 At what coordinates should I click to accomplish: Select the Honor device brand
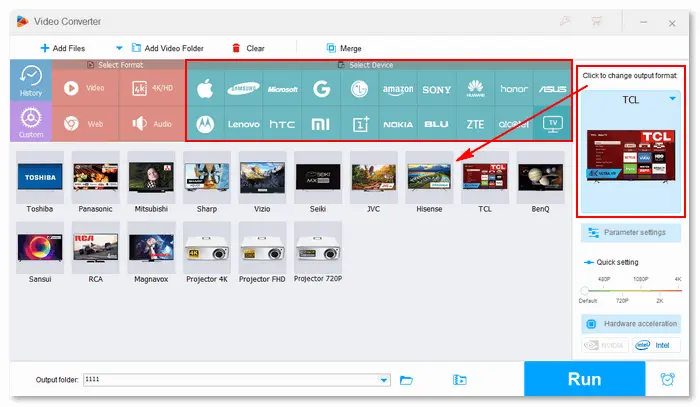click(x=514, y=89)
